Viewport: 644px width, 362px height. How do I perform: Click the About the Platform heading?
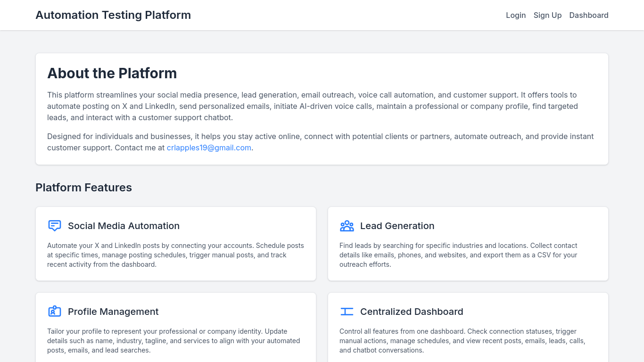click(x=112, y=73)
